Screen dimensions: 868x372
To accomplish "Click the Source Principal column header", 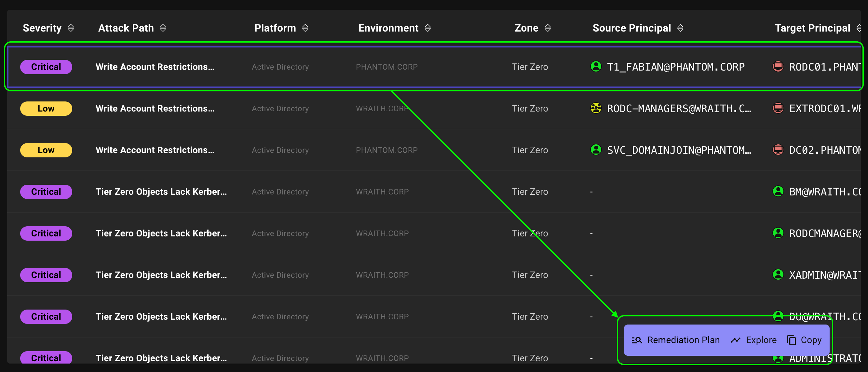I will 632,28.
